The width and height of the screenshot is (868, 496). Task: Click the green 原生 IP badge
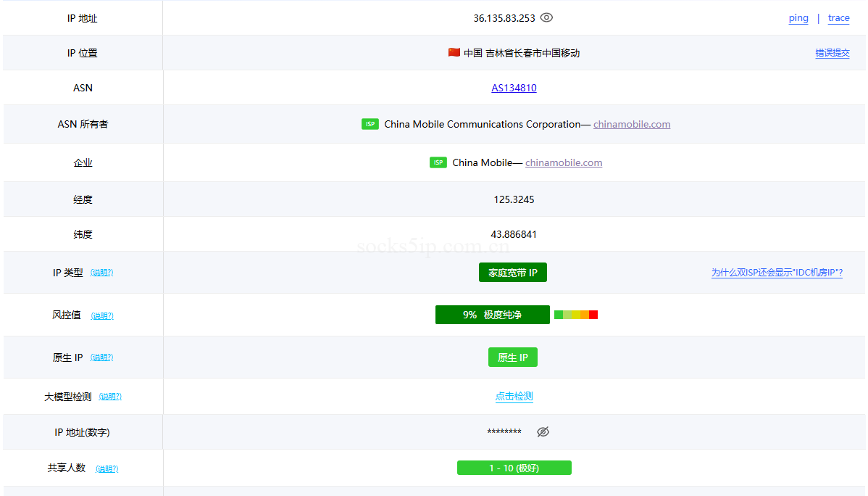[x=512, y=357]
